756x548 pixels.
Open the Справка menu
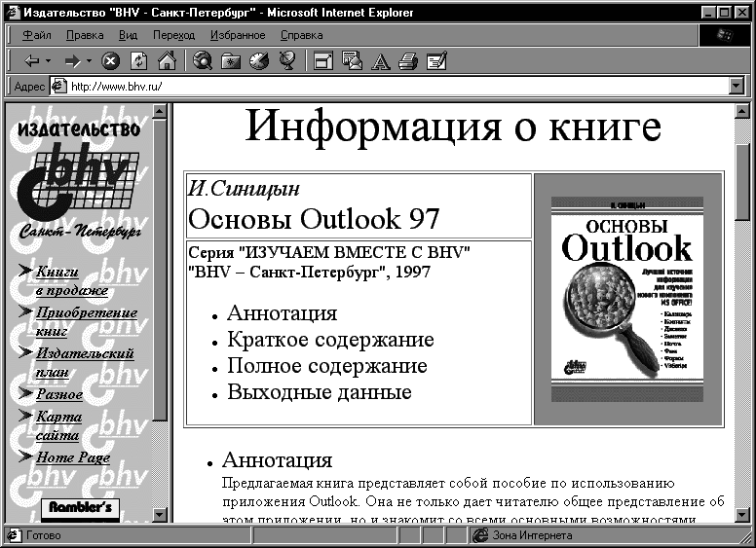302,35
